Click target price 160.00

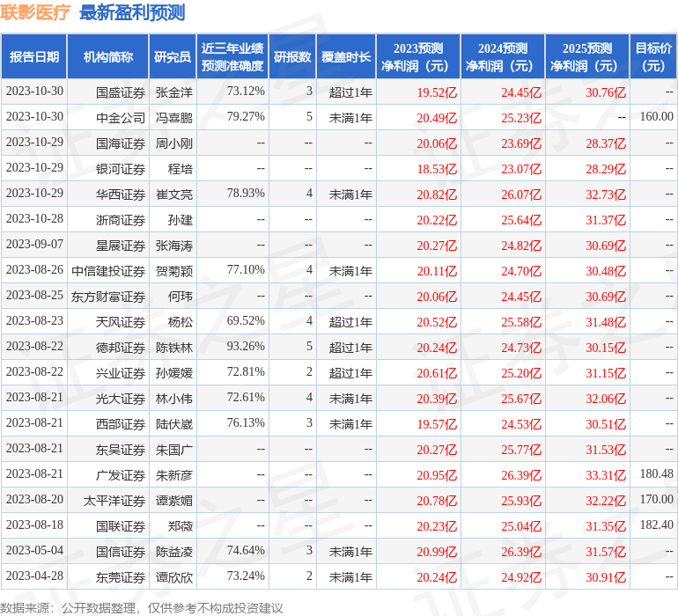656,117
